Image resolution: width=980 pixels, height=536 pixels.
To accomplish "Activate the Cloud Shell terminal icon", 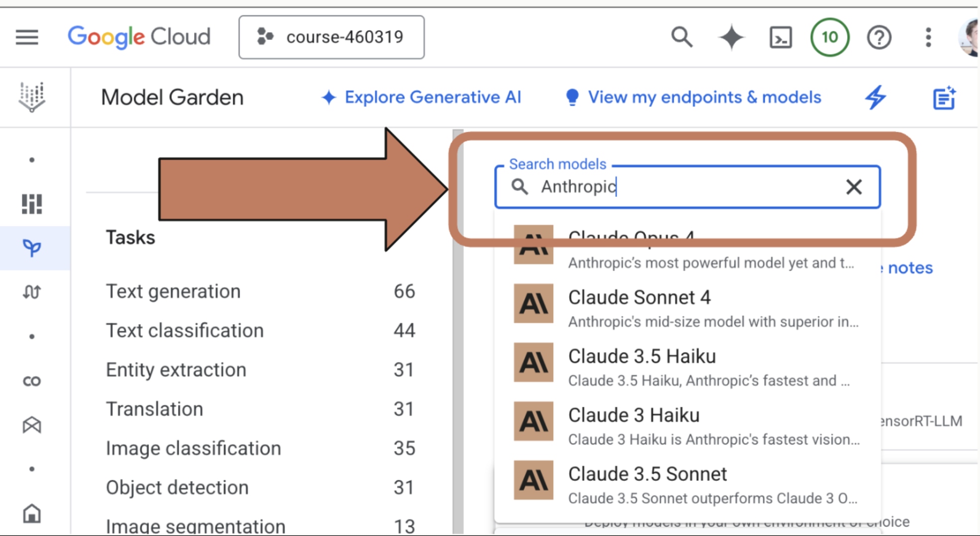I will tap(781, 37).
